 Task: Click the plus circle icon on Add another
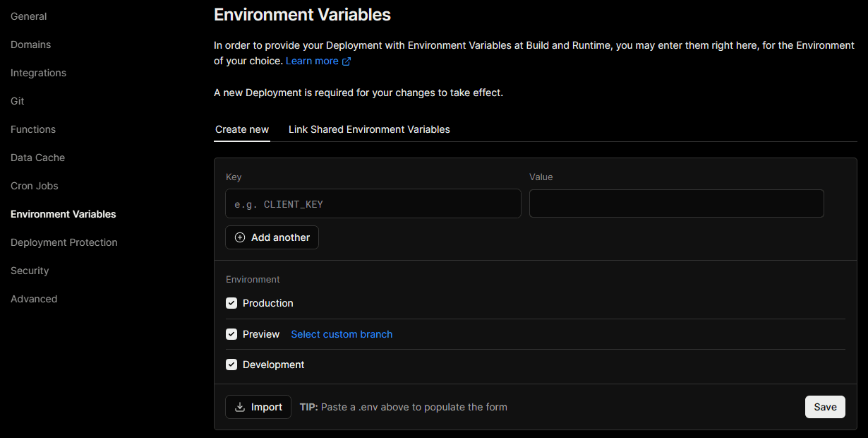tap(240, 237)
